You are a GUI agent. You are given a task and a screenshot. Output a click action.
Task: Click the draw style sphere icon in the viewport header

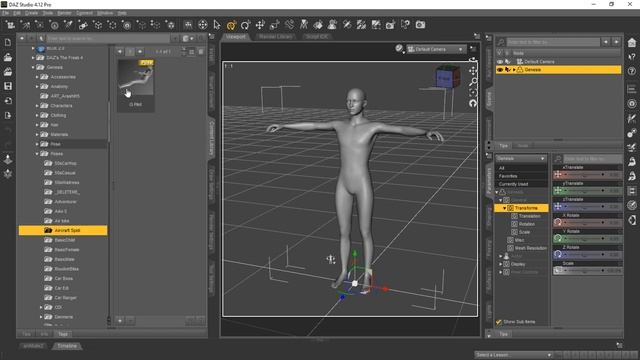click(x=399, y=49)
